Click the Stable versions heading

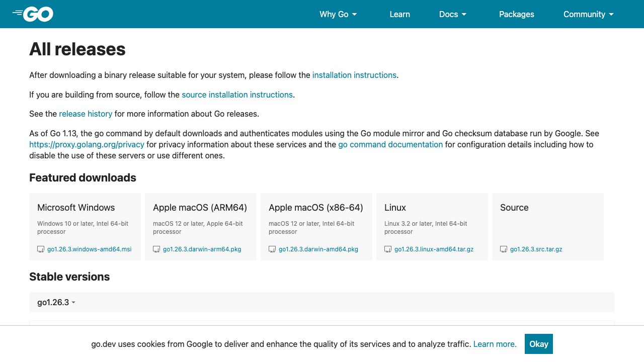click(x=69, y=277)
